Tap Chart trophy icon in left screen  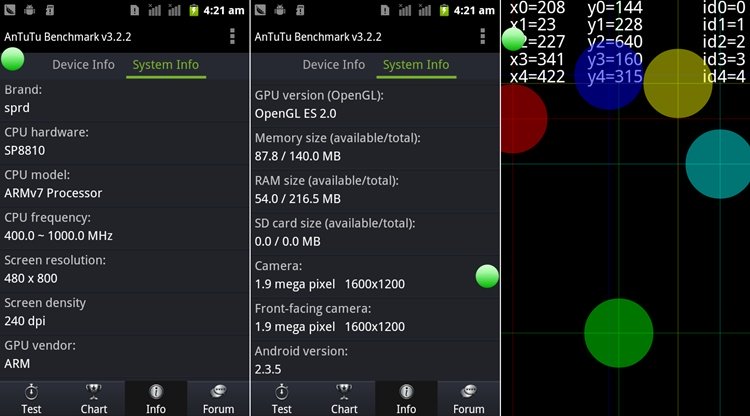pos(94,391)
